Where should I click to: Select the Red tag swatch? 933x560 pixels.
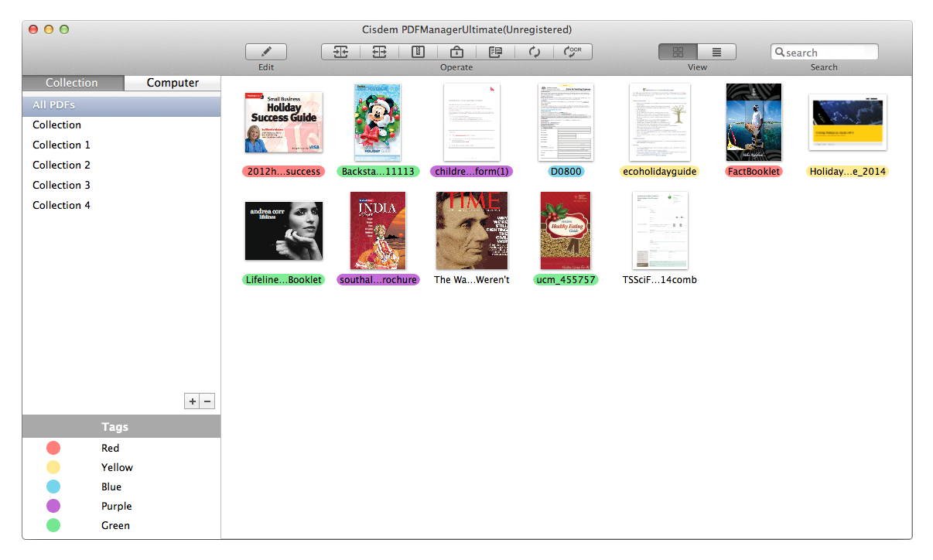pos(53,448)
